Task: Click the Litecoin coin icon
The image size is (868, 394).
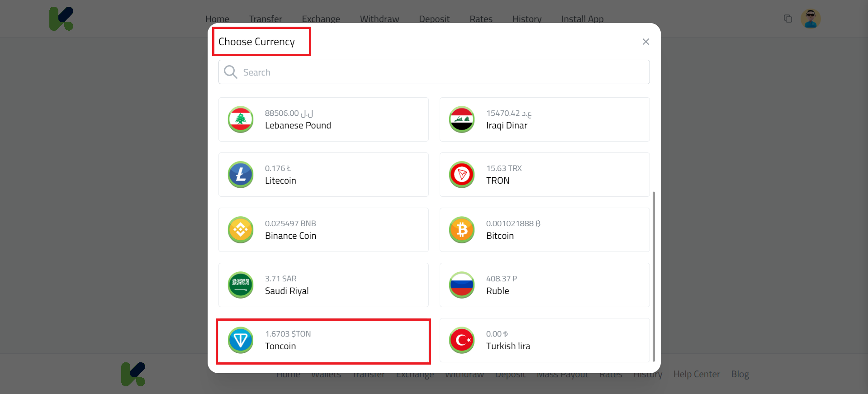Action: (241, 175)
